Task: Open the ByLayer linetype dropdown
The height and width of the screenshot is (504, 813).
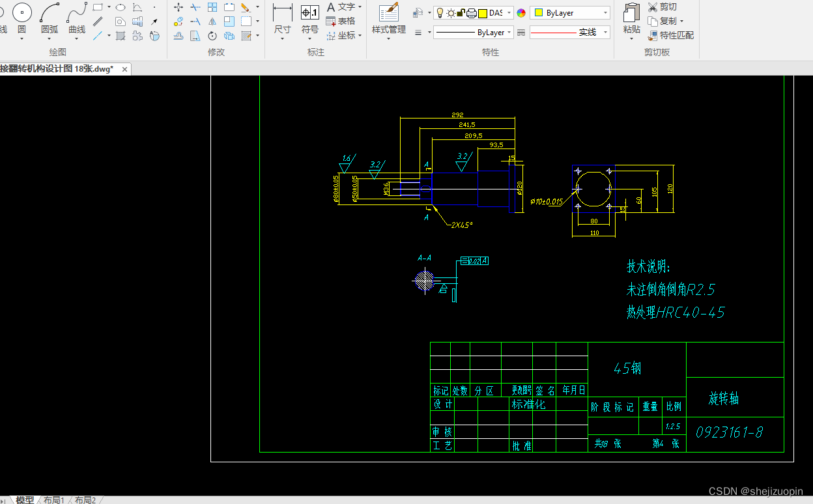Action: pos(508,32)
